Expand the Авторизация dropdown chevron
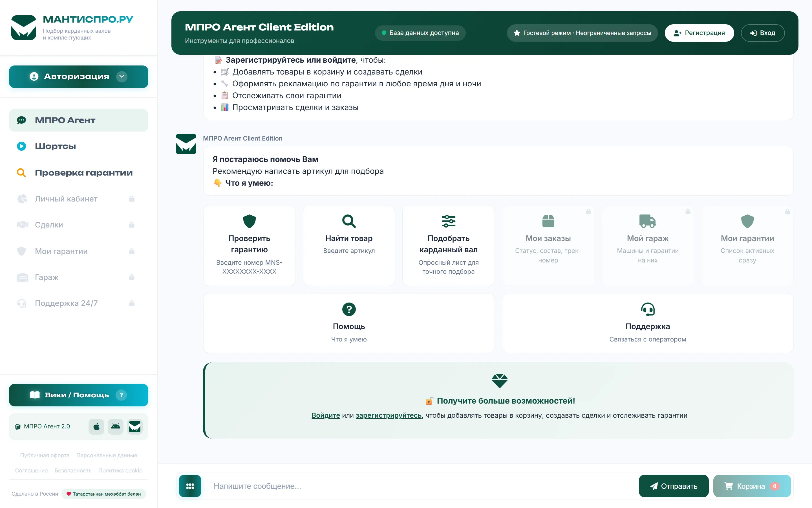Image resolution: width=812 pixels, height=508 pixels. (x=122, y=76)
